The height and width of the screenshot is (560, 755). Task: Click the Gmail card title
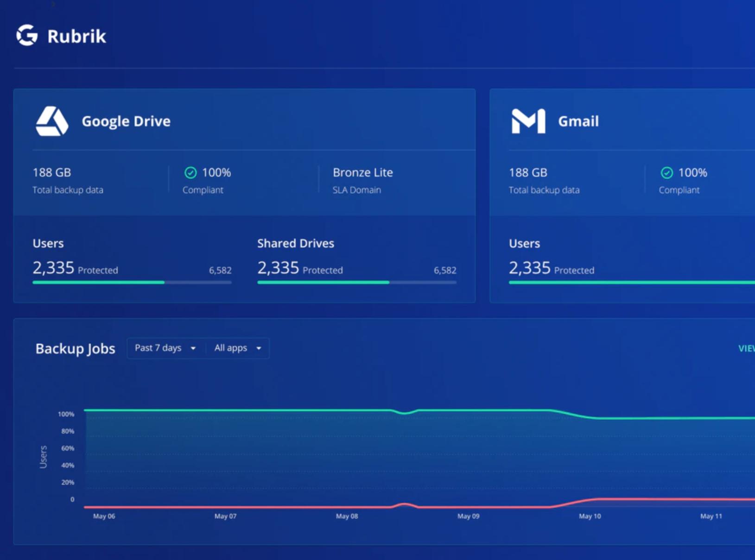[x=578, y=121]
